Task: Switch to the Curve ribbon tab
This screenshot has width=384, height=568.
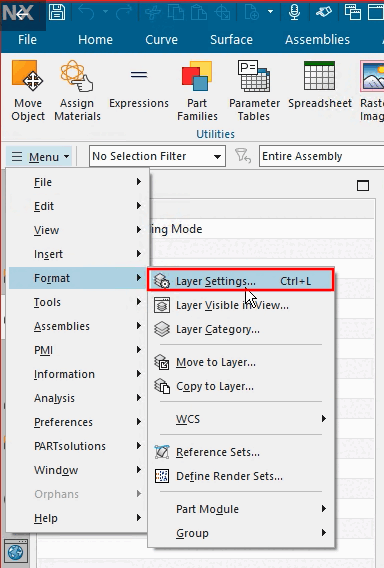Action: point(162,39)
